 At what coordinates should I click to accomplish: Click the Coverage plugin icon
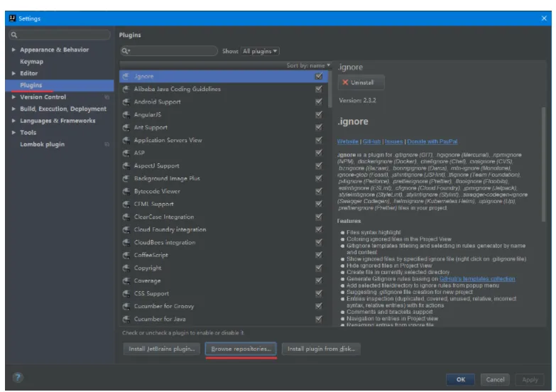(x=126, y=281)
